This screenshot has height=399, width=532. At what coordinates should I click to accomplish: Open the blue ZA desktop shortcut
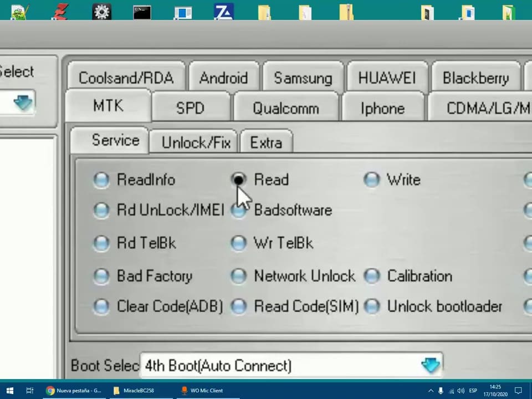(224, 11)
